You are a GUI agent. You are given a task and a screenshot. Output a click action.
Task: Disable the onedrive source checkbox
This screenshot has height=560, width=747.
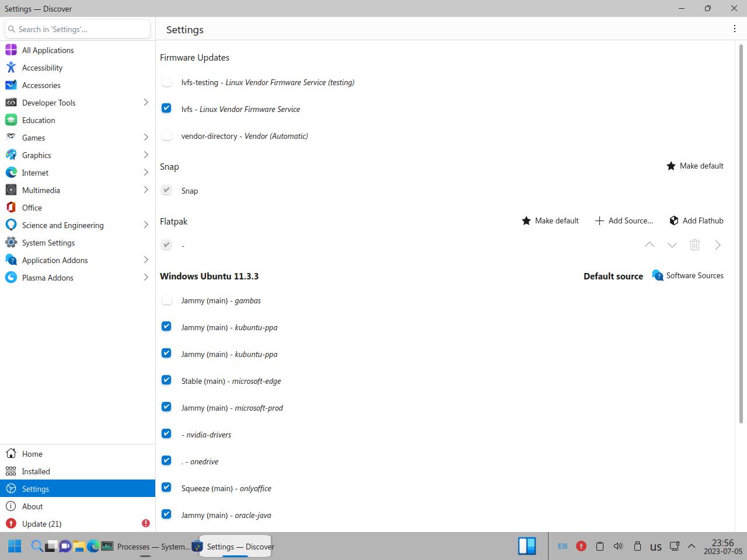click(x=167, y=461)
